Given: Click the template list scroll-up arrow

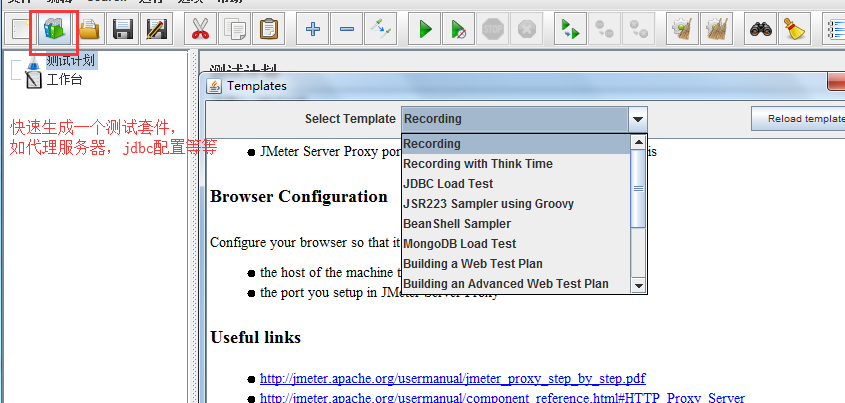Looking at the screenshot, I should coord(638,142).
